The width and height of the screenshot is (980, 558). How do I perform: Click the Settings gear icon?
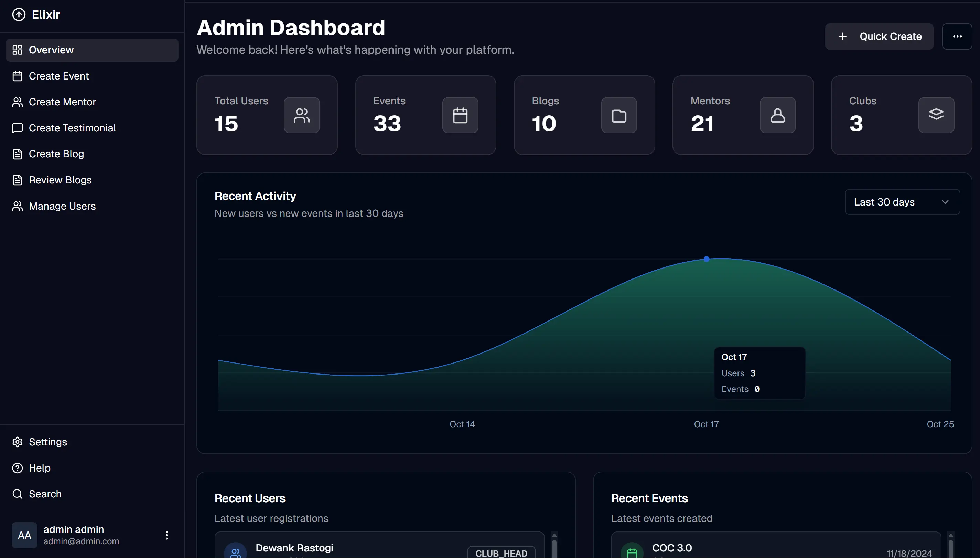pos(17,442)
